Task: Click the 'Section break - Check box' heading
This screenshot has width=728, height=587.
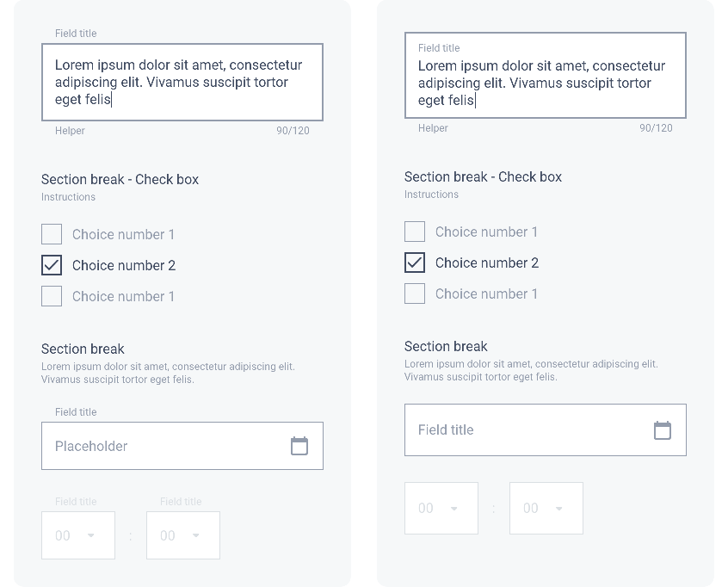Action: click(120, 179)
